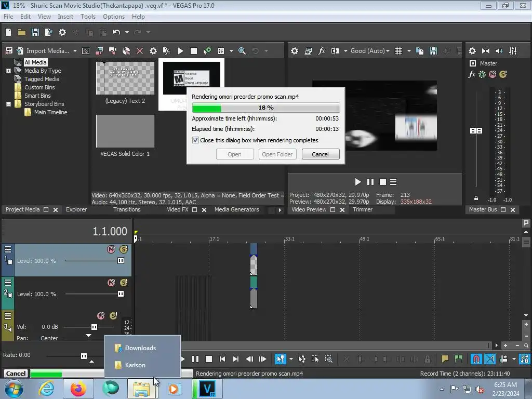Click Open Folder in render dialog

coord(277,154)
